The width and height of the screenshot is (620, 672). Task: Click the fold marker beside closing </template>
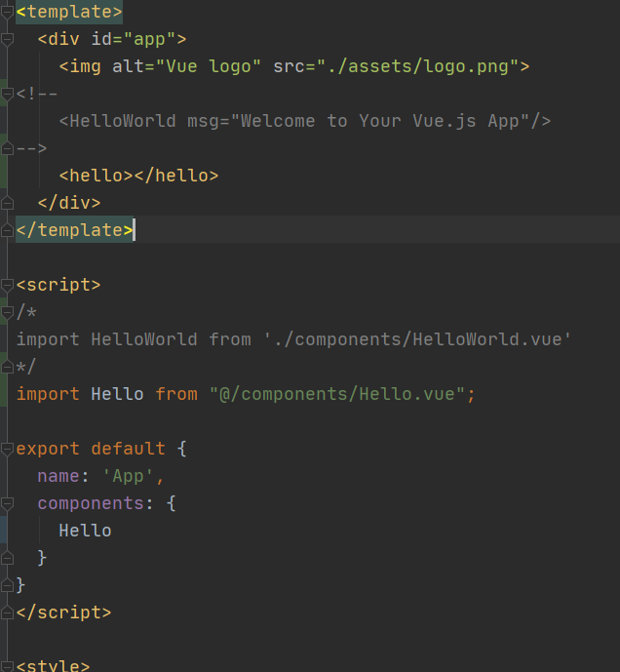[9, 230]
